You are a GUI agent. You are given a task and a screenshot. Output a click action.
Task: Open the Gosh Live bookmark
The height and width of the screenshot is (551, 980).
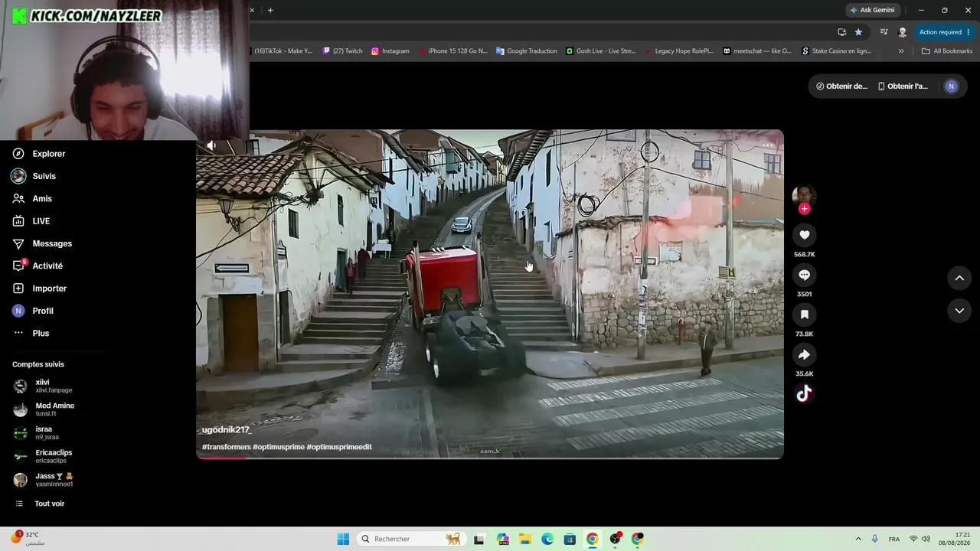coord(601,51)
